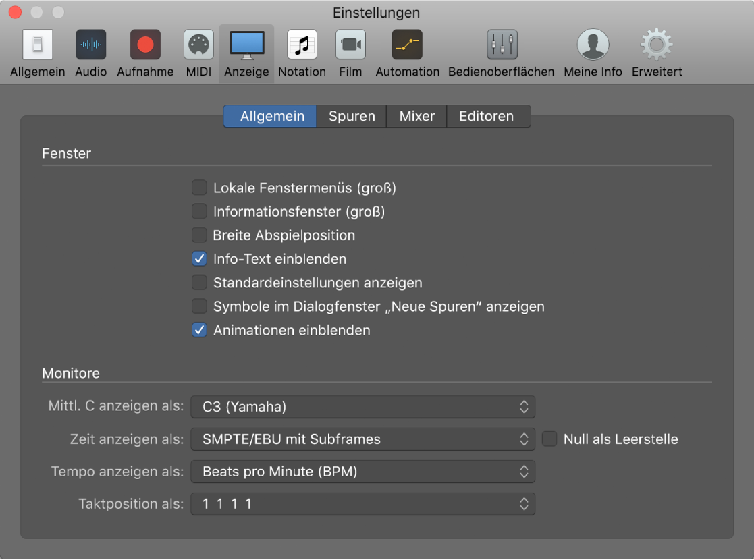Tick the Null als Leerstelle checkbox
This screenshot has width=754, height=560.
(x=550, y=439)
